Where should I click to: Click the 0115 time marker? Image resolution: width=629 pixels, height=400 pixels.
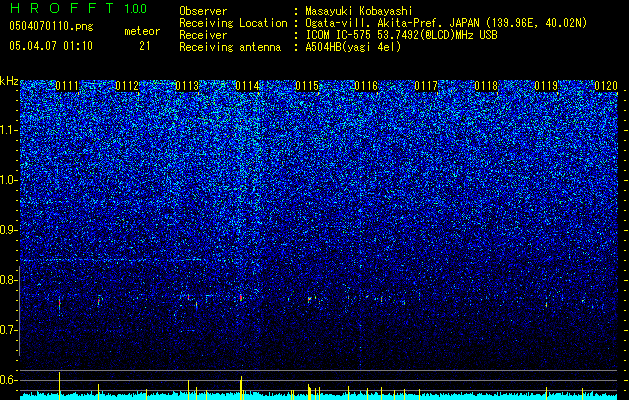(307, 86)
